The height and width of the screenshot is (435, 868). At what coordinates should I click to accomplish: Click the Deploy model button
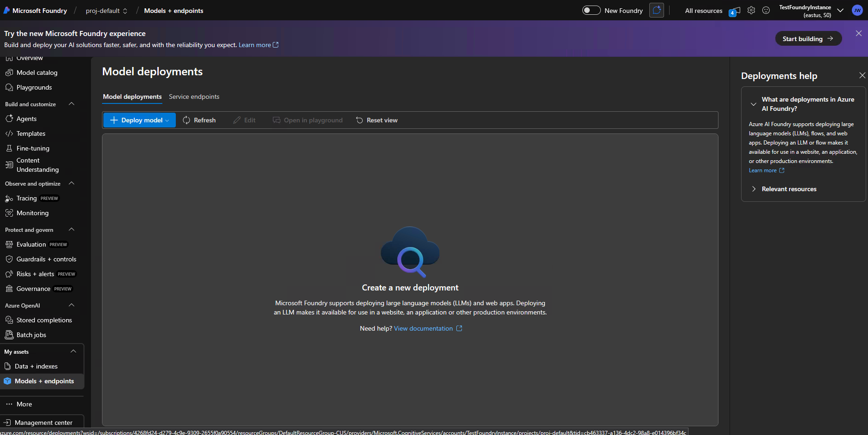point(139,120)
